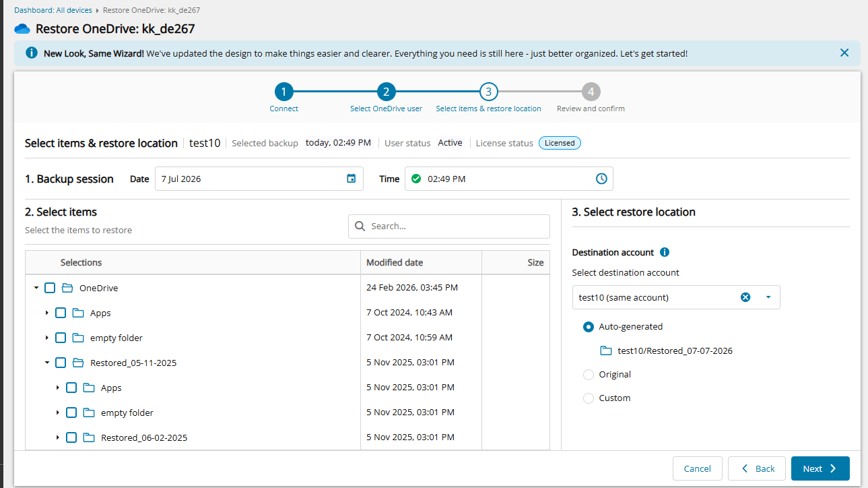Image resolution: width=868 pixels, height=488 pixels.
Task: Click the nested Apps folder icon
Action: [x=89, y=388]
